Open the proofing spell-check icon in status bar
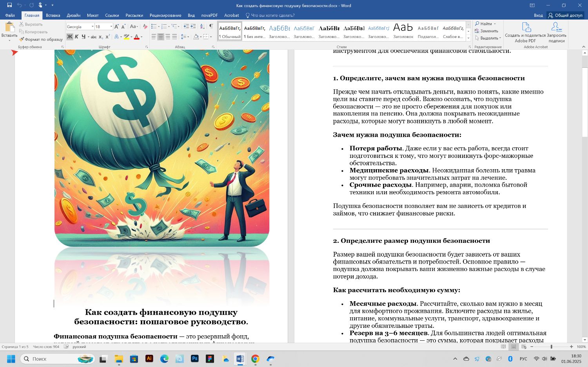Image resolution: width=588 pixels, height=367 pixels. coord(66,347)
